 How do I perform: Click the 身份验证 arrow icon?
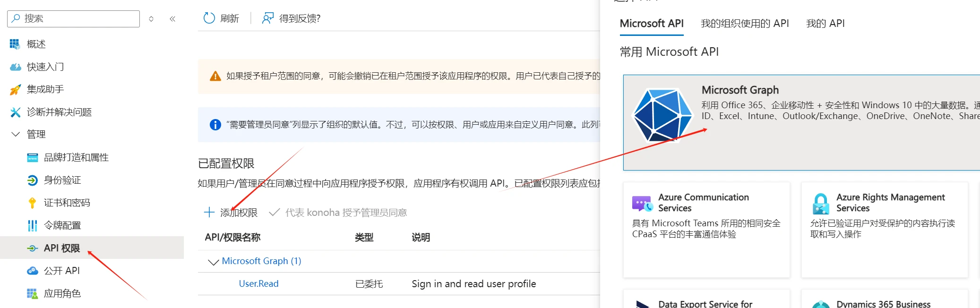pyautogui.click(x=33, y=180)
